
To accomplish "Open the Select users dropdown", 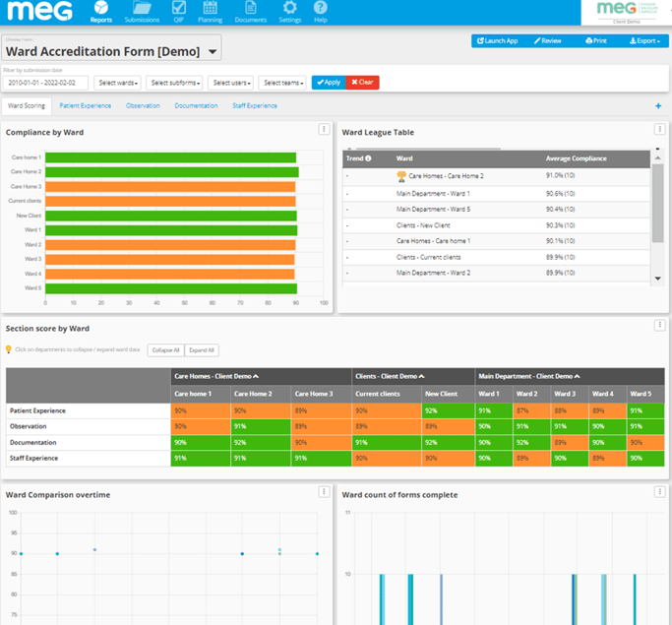I will point(231,83).
